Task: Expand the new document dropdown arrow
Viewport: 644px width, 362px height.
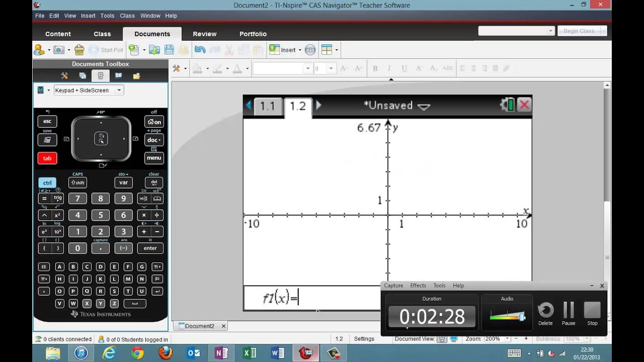Action: point(144,50)
